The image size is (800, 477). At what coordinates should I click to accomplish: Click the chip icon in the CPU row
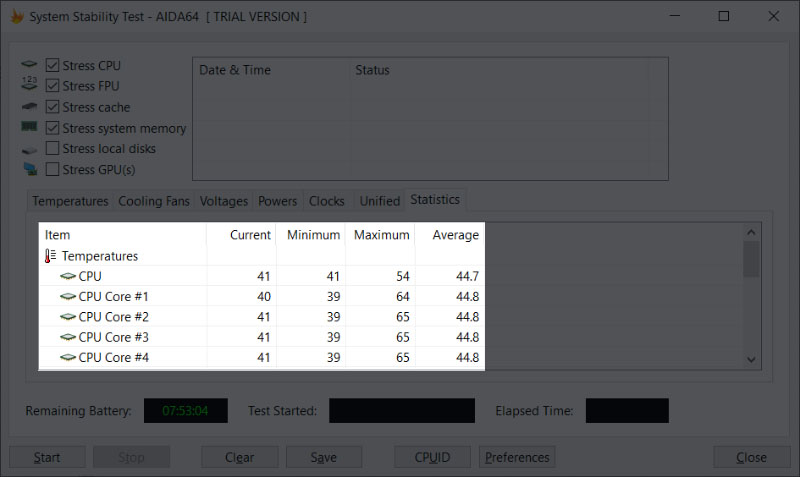pos(68,276)
